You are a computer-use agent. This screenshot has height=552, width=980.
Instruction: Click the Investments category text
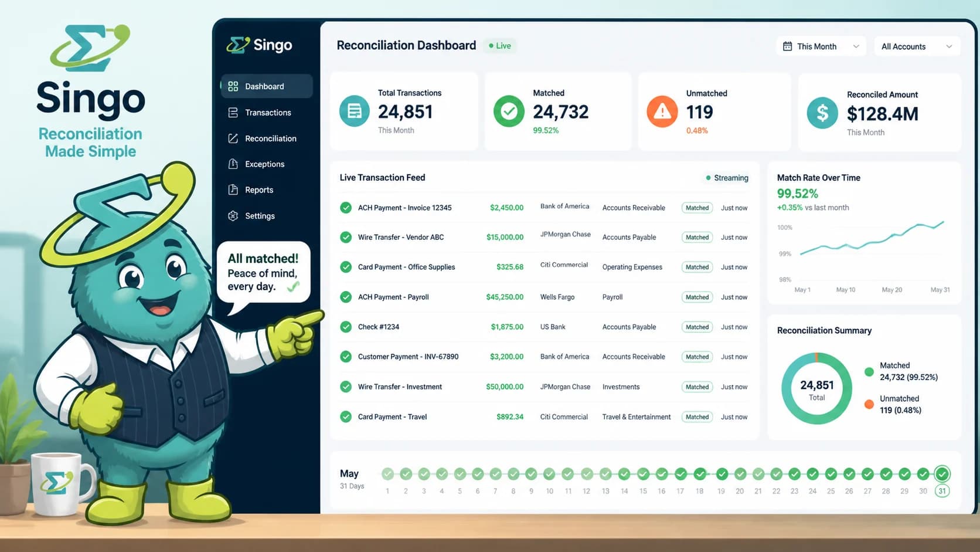point(621,387)
